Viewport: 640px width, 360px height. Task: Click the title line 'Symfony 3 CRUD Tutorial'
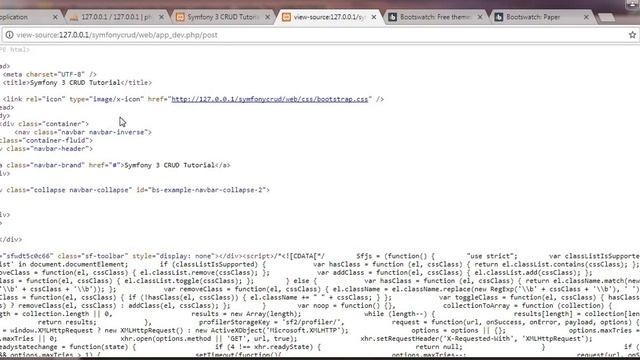coord(77,82)
